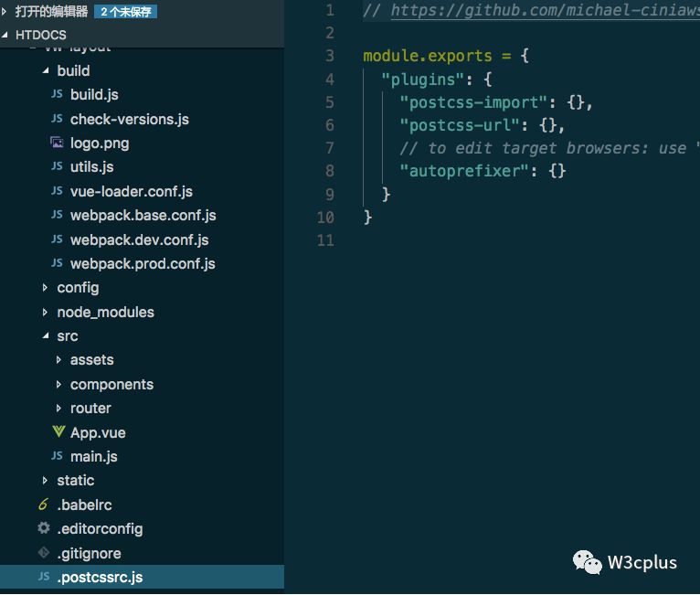Select logo.png in explorer
This screenshot has height=595, width=700.
pos(100,143)
